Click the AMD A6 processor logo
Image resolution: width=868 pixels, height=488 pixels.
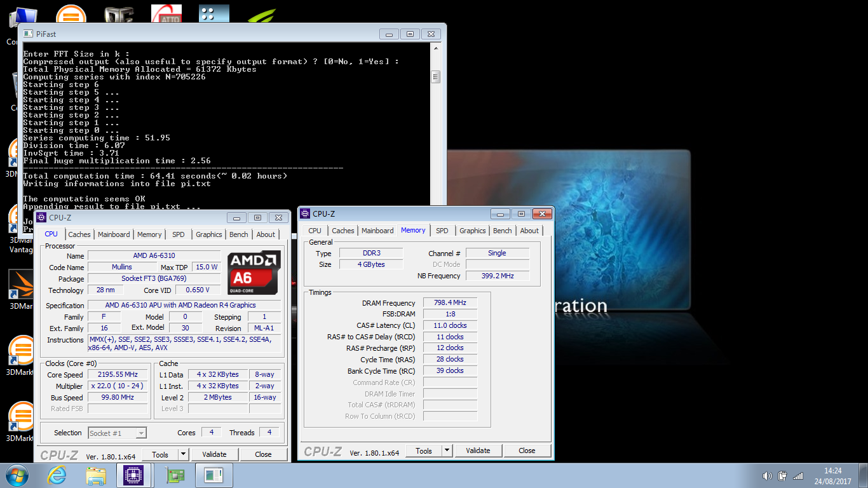point(254,273)
